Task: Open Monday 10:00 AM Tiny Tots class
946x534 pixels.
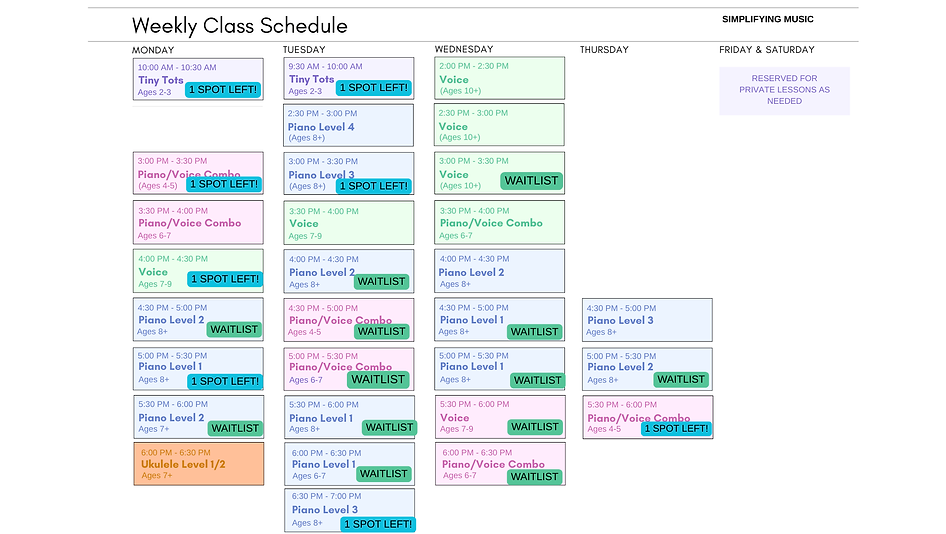Action: click(198, 79)
